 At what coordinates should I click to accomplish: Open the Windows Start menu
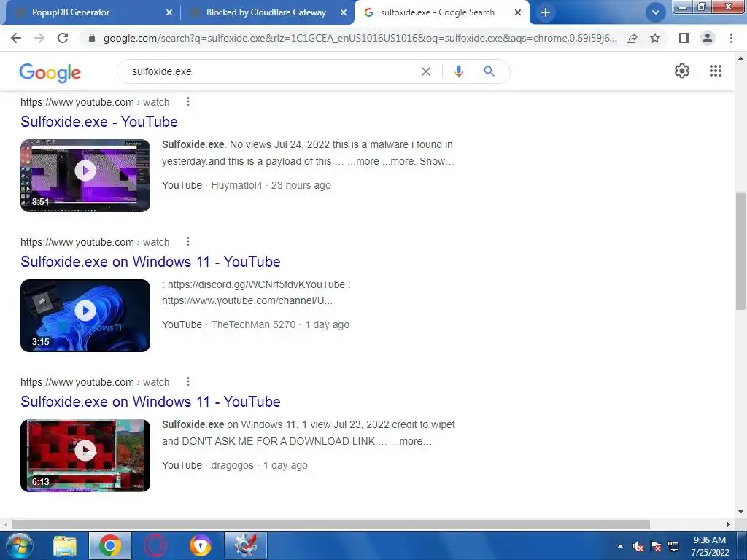coord(19,545)
